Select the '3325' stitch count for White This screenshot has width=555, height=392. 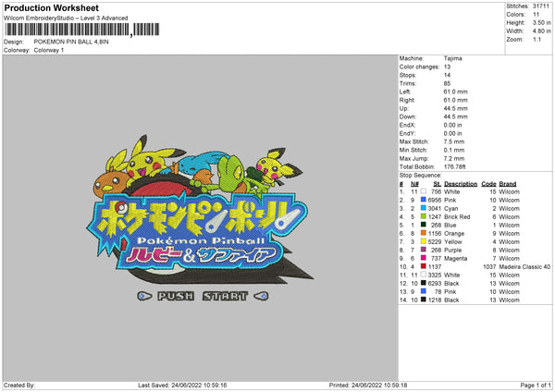click(435, 275)
